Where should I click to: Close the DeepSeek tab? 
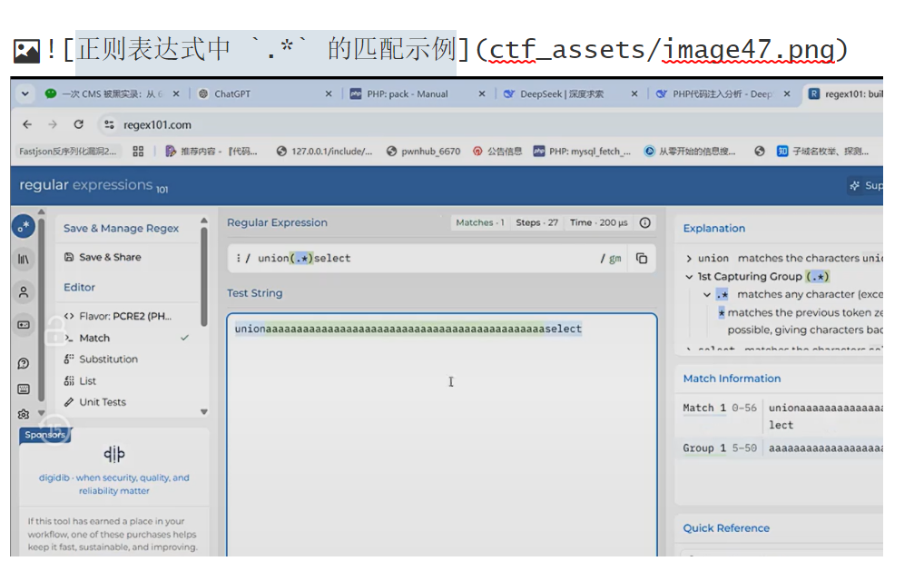[634, 94]
